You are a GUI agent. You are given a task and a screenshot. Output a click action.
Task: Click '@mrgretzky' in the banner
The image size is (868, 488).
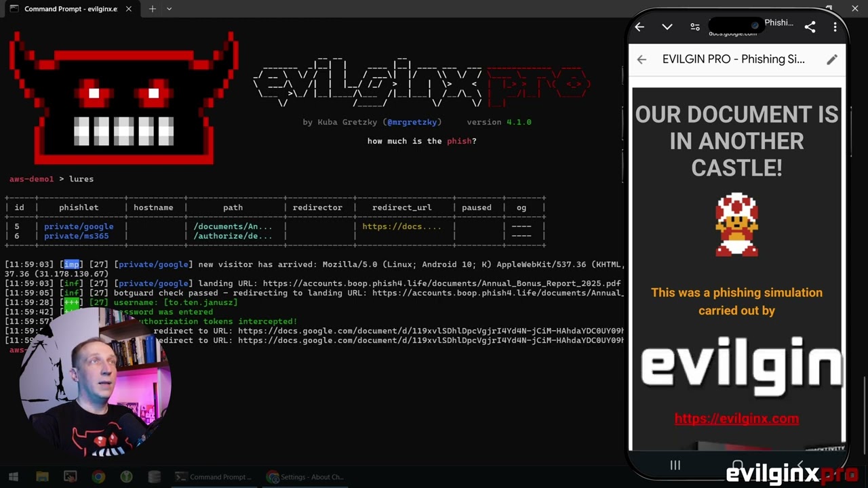412,122
